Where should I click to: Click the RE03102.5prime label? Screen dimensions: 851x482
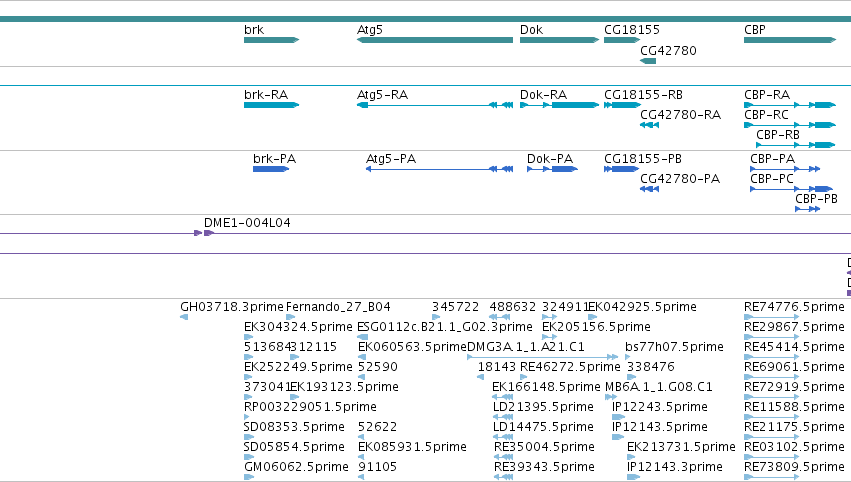tap(795, 447)
